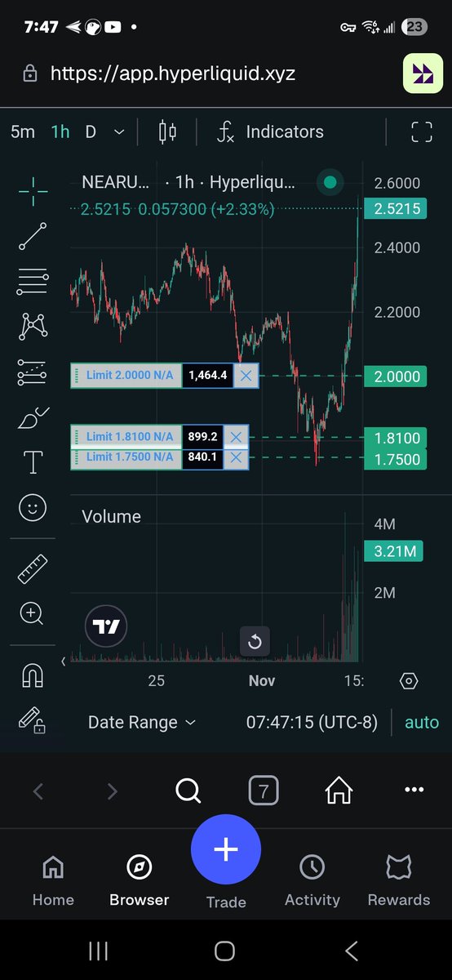Open the forecasting and measurement tools

[33, 372]
